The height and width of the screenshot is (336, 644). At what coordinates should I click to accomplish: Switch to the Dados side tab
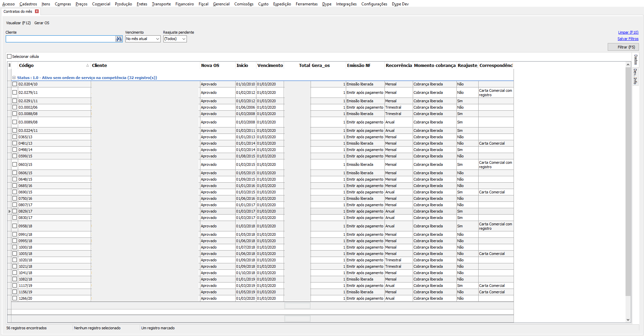point(636,60)
